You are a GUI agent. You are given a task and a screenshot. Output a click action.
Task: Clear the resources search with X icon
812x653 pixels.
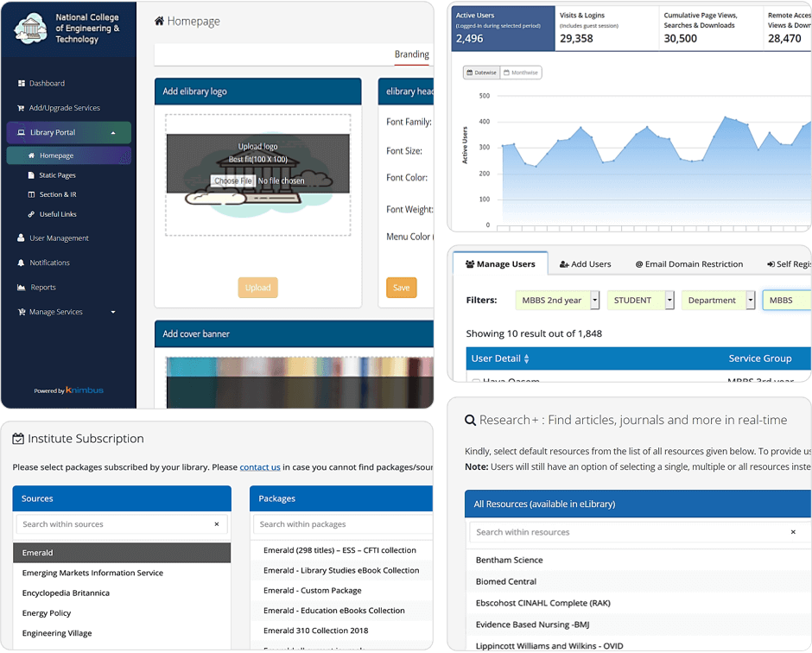point(793,532)
